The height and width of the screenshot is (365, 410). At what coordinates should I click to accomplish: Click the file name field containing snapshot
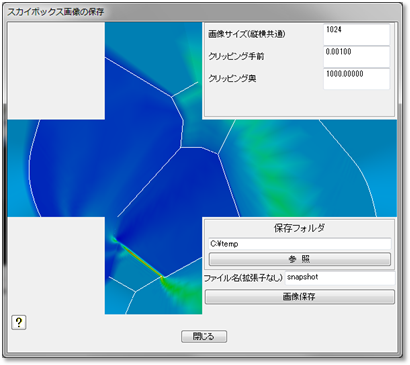coord(340,278)
